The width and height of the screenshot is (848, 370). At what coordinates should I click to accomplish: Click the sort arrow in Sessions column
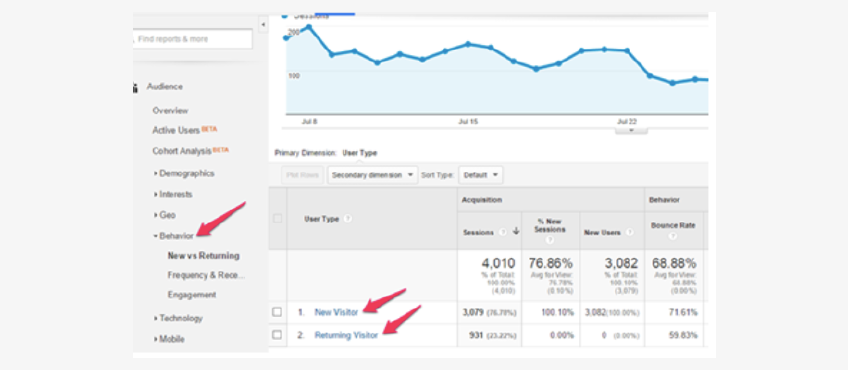click(515, 231)
